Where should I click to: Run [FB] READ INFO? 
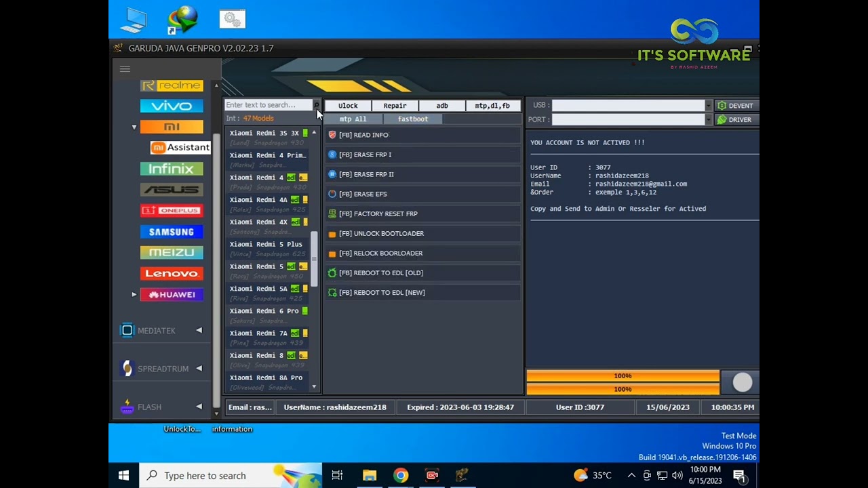(422, 135)
